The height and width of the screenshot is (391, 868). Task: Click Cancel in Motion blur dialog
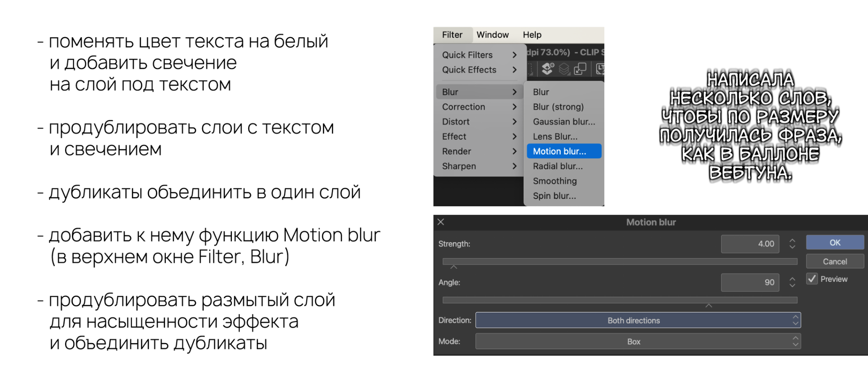[835, 262]
